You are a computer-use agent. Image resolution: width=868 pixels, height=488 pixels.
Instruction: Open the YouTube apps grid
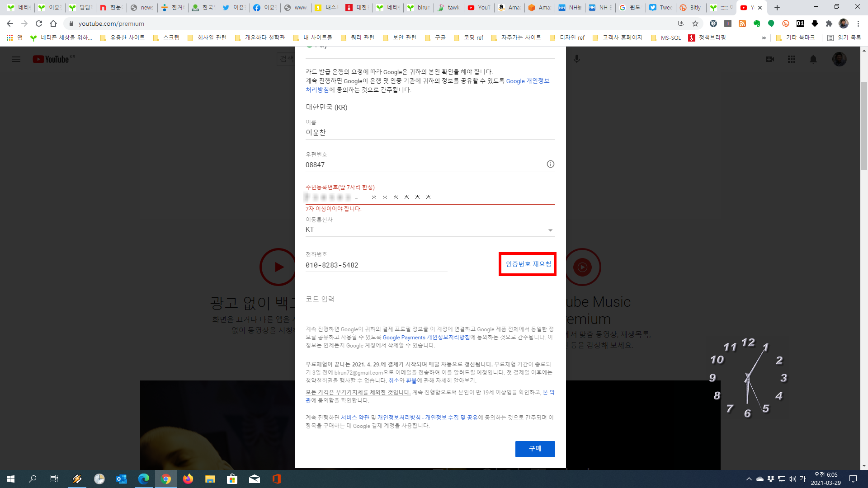[x=792, y=59]
